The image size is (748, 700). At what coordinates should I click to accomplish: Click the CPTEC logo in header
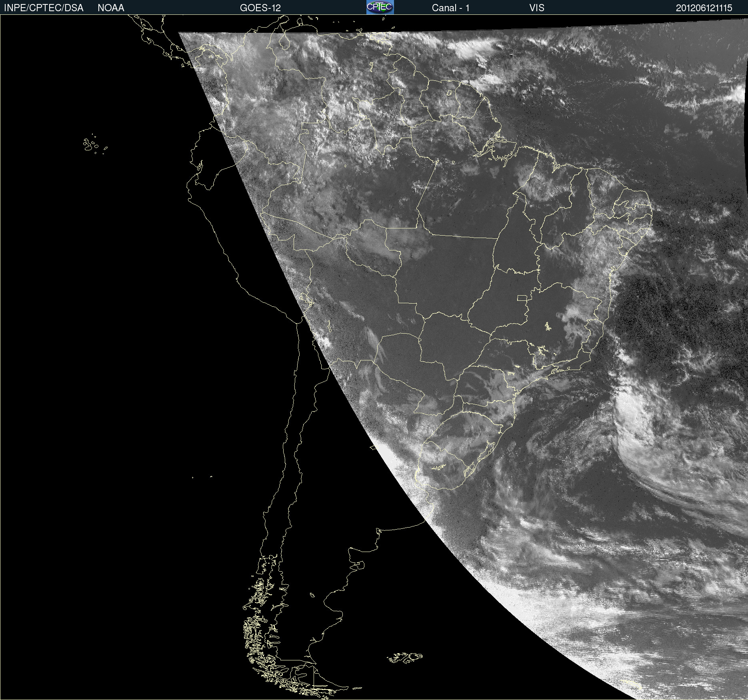380,7
